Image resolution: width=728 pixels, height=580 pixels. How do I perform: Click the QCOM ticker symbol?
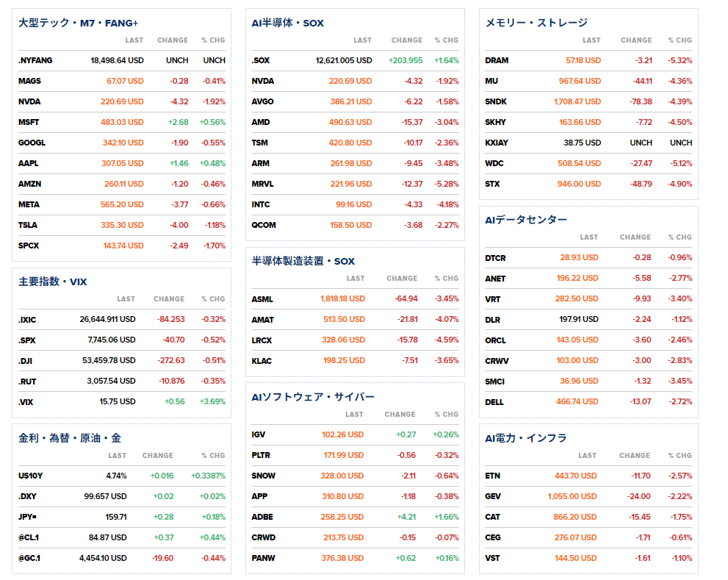264,225
